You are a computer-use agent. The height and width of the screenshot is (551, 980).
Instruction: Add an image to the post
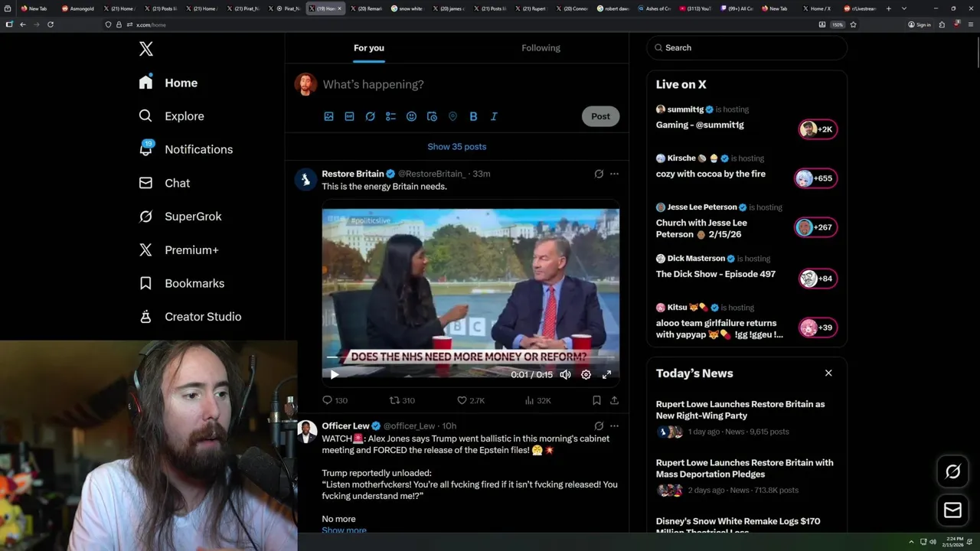click(x=328, y=116)
